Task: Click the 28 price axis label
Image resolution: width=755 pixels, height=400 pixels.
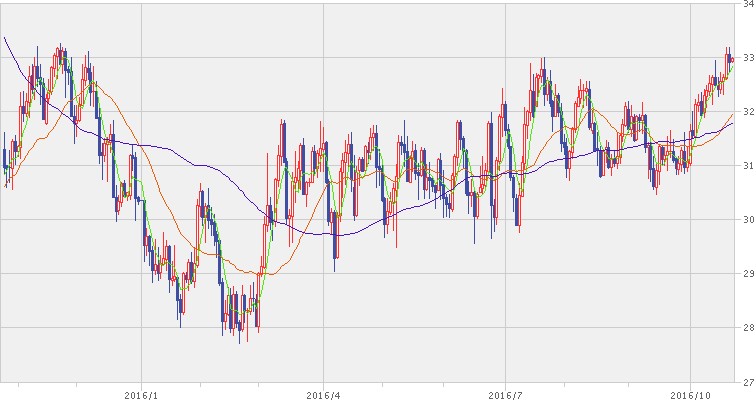Action: tap(748, 328)
